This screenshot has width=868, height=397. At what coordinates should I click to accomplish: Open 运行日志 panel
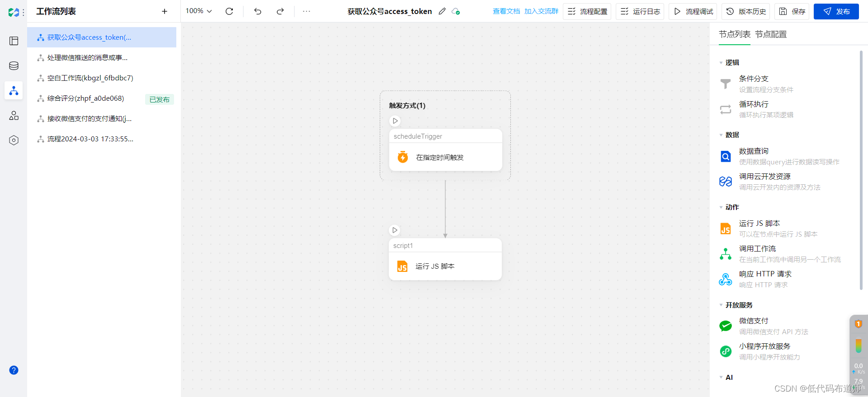[640, 11]
